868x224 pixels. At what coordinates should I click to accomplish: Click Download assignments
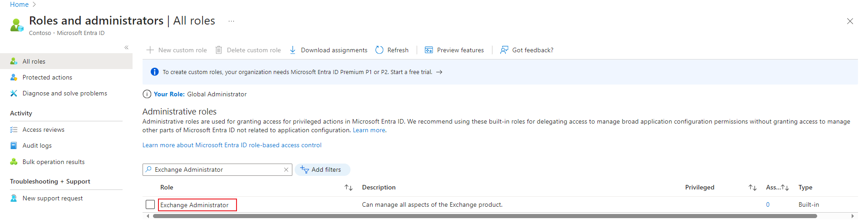click(x=328, y=50)
